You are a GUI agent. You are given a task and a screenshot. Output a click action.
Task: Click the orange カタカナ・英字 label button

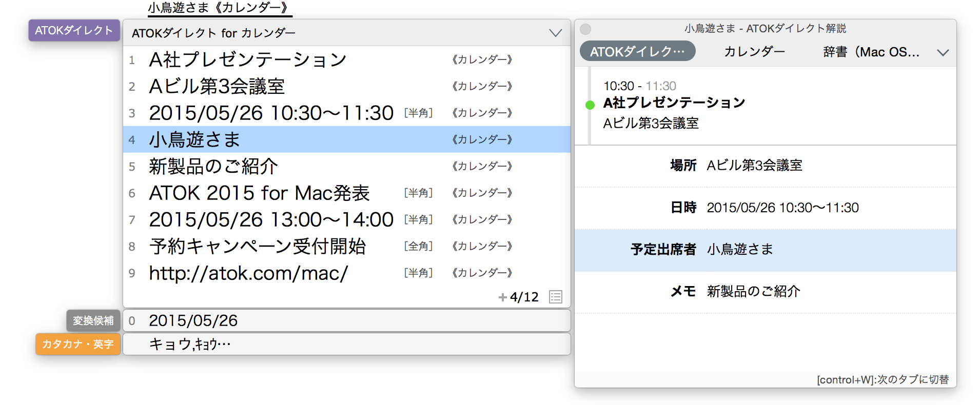[77, 344]
